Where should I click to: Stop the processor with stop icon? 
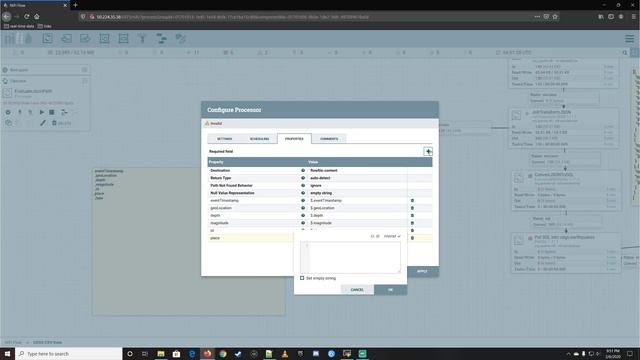[52, 112]
